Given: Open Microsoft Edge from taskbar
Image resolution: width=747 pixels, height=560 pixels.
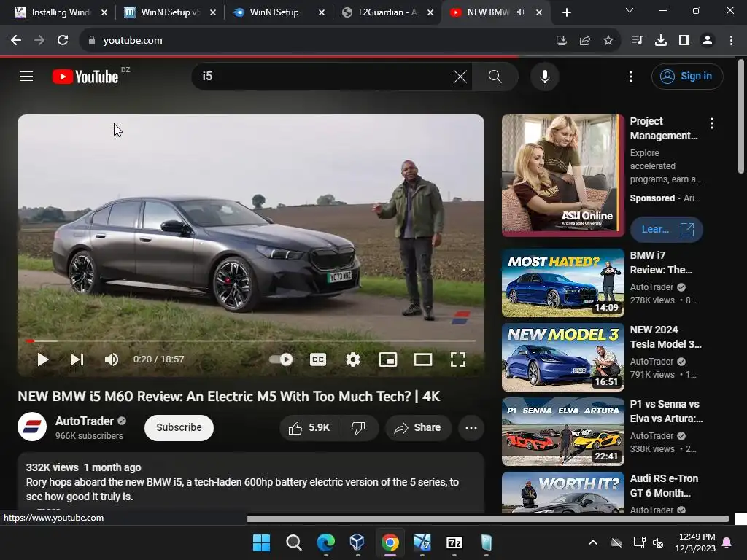Looking at the screenshot, I should point(326,542).
